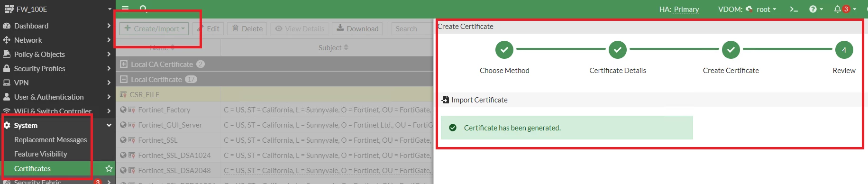
Task: Open Feature Visibility menu item
Action: (41, 154)
